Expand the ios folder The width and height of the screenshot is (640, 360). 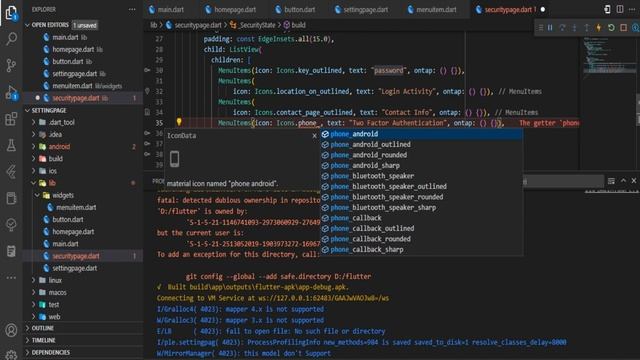tap(34, 171)
